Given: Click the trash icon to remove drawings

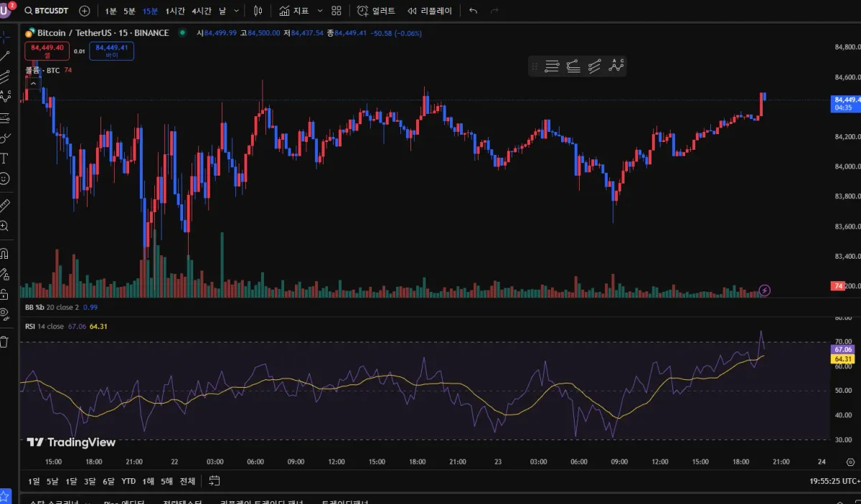Looking at the screenshot, I should coord(4,342).
